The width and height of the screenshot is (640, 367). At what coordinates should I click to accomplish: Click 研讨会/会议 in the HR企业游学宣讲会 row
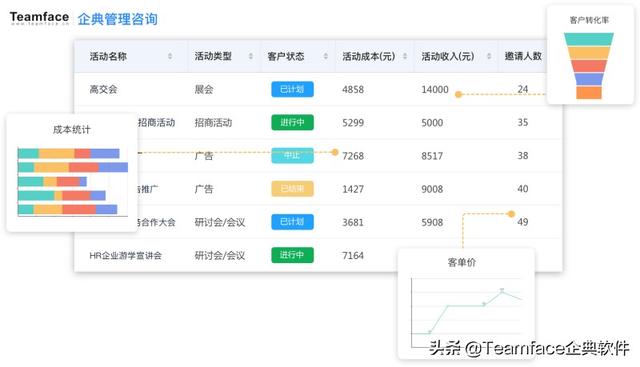220,256
